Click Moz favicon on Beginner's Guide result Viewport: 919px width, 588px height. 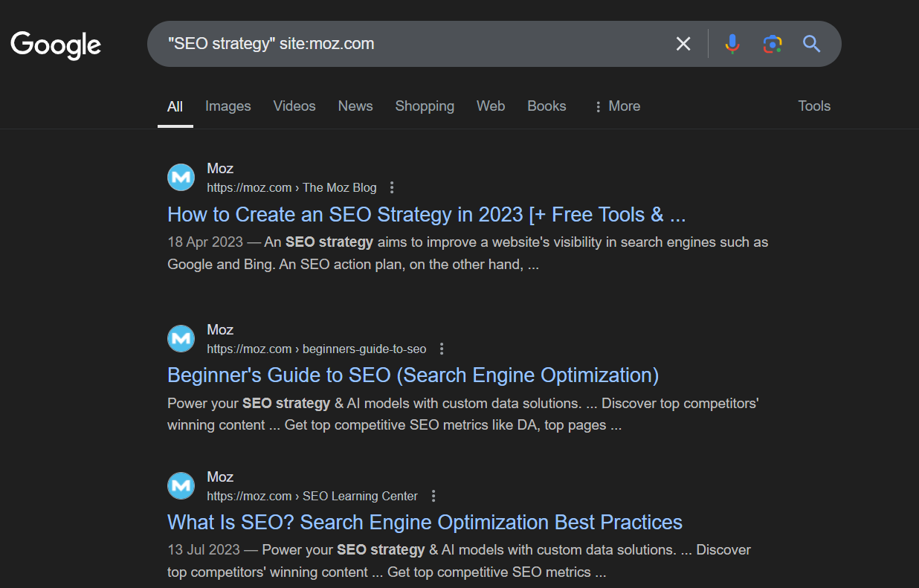tap(181, 339)
